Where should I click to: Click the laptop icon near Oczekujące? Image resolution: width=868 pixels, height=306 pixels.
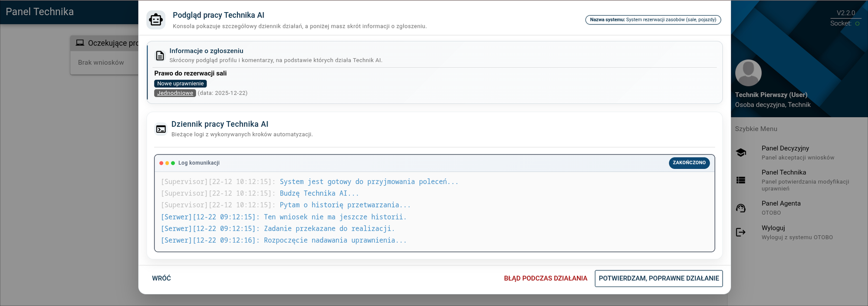coord(80,43)
